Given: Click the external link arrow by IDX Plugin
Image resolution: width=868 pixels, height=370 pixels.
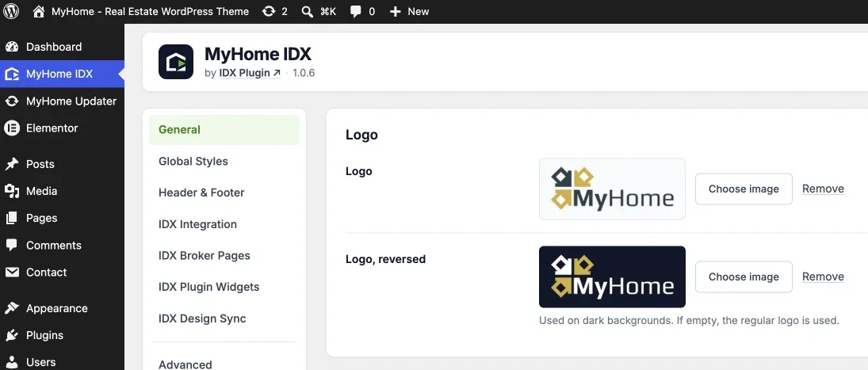Looking at the screenshot, I should click(x=277, y=73).
